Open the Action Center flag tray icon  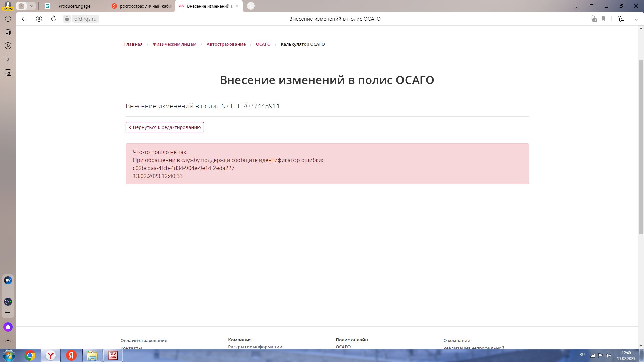(600, 355)
